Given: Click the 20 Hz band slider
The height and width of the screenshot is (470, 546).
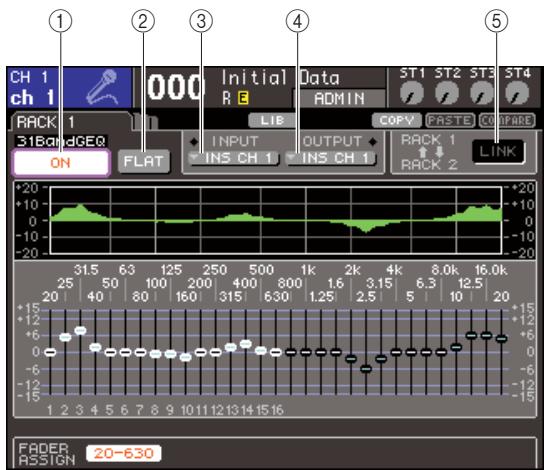Looking at the screenshot, I should pyautogui.click(x=50, y=352).
